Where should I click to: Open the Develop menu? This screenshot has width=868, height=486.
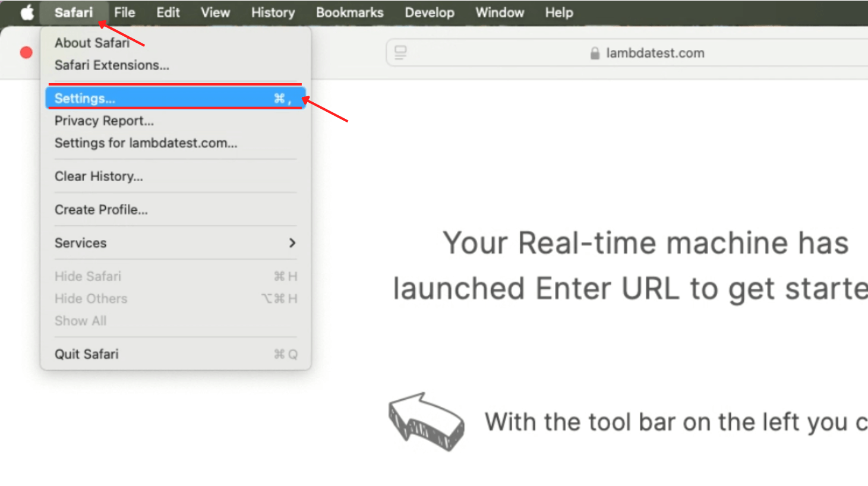coord(430,12)
